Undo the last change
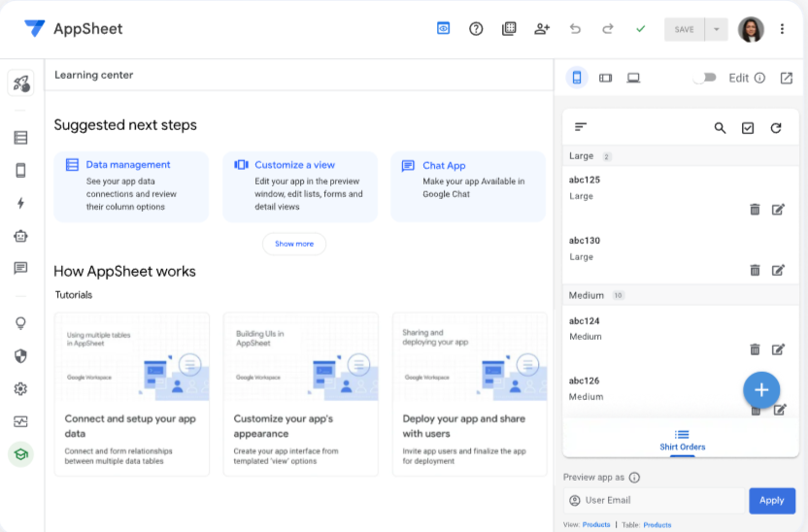The width and height of the screenshot is (808, 532). 575,29
